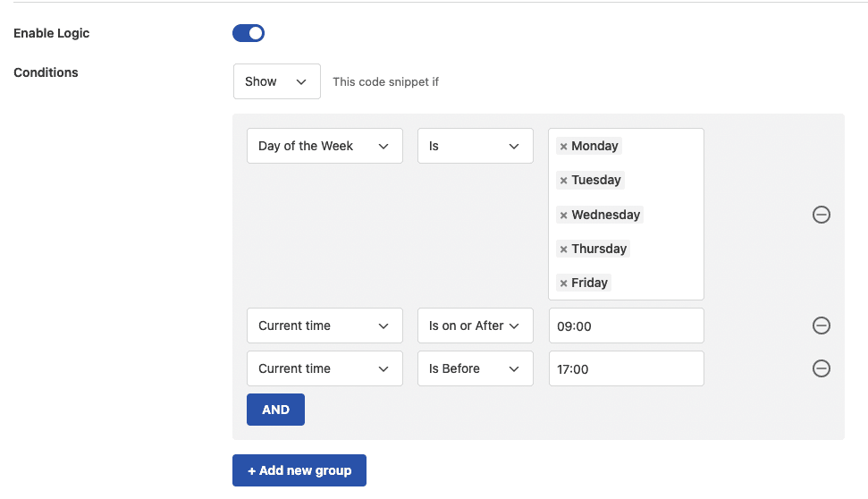The width and height of the screenshot is (868, 499).
Task: Open the Day of the Week dropdown
Action: (x=325, y=146)
